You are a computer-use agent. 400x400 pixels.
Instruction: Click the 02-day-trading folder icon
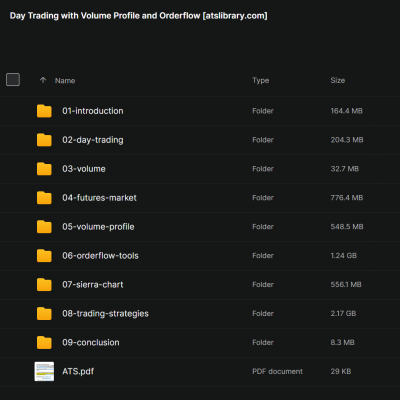coord(44,140)
